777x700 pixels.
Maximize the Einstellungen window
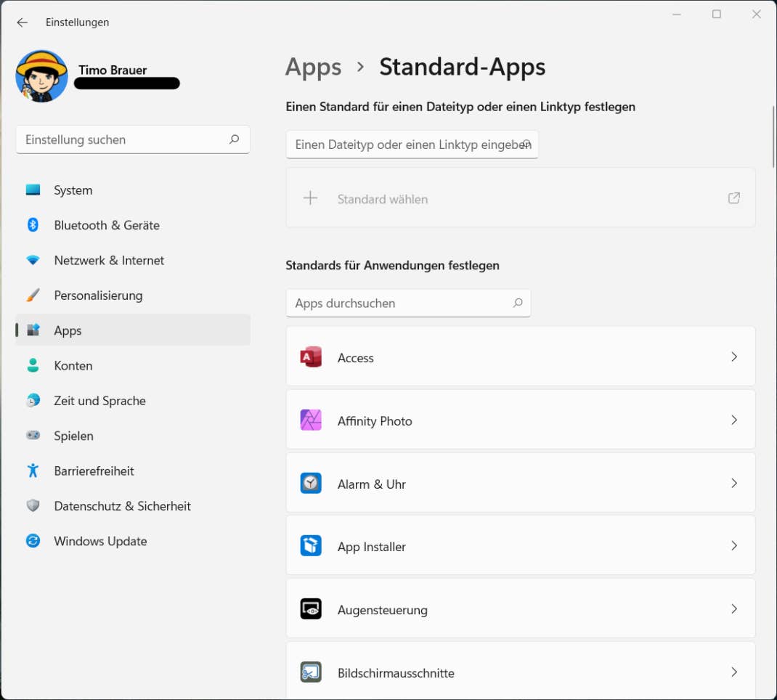[717, 15]
